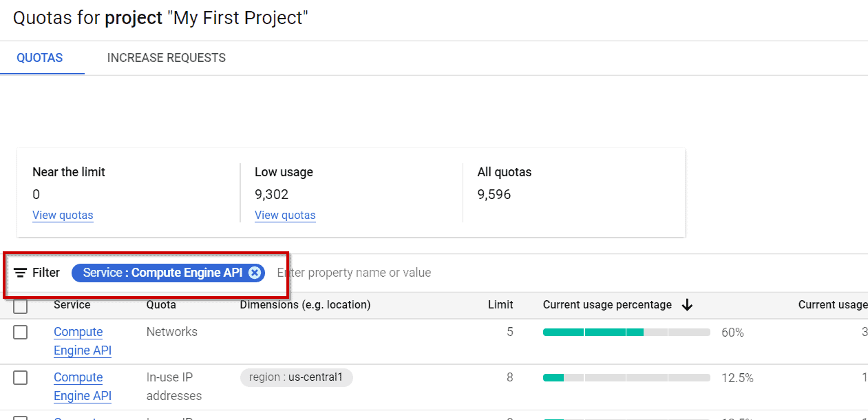Click the region us-central1 dimension chip

(296, 377)
